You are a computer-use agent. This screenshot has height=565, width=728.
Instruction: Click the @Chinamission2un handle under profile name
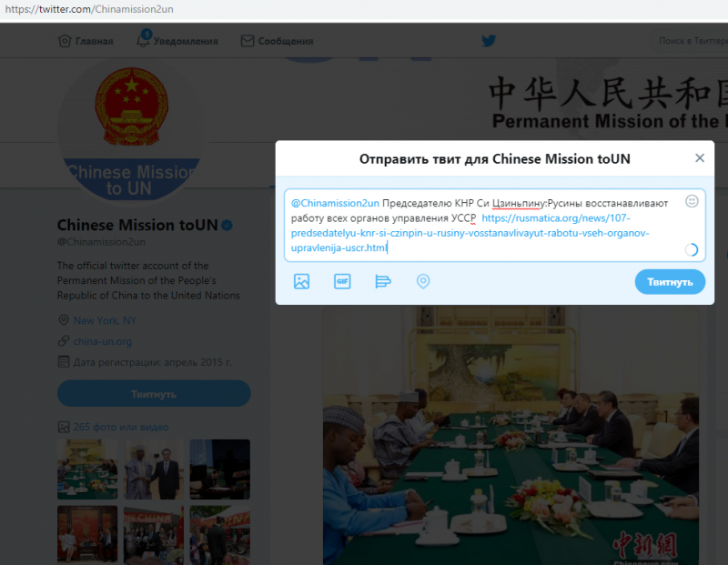pos(101,242)
